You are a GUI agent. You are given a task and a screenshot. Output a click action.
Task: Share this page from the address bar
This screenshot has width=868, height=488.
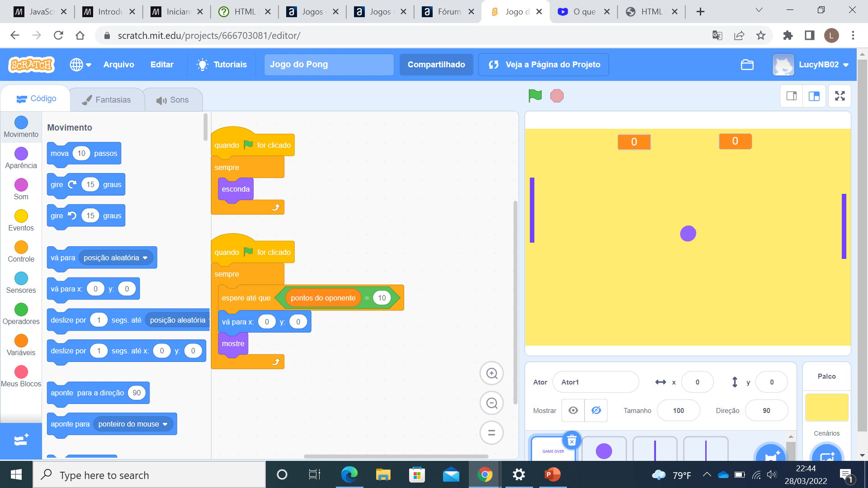pyautogui.click(x=739, y=35)
